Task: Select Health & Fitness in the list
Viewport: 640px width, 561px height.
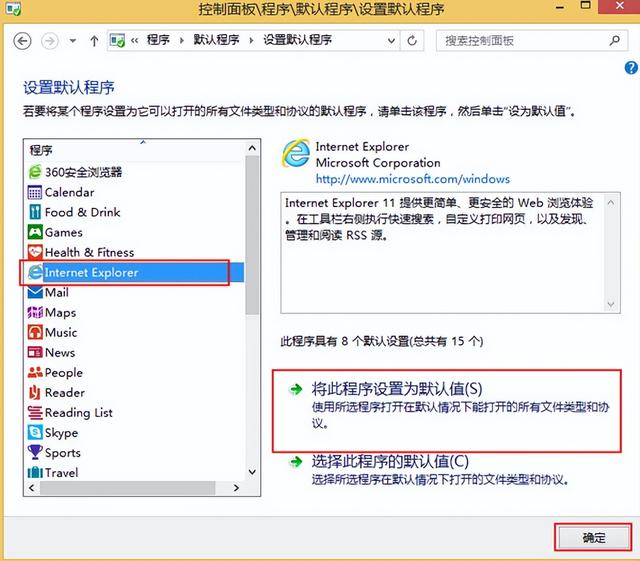Action: click(89, 252)
